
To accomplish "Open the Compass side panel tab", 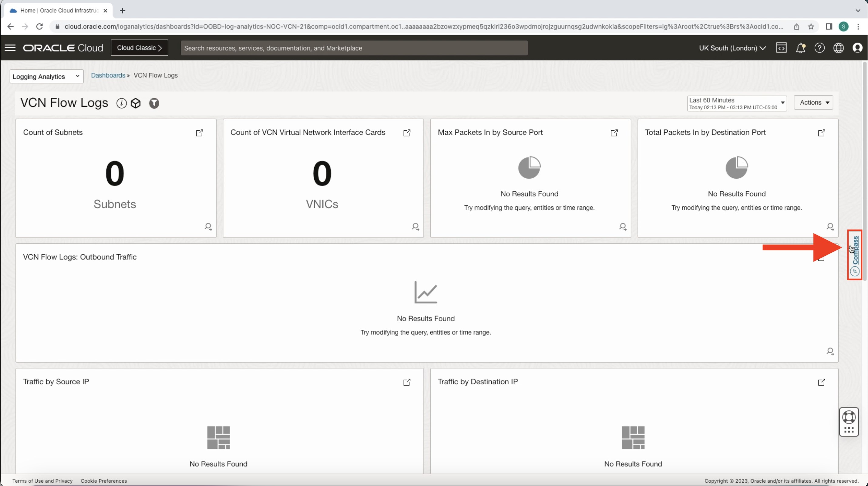I will tap(855, 255).
